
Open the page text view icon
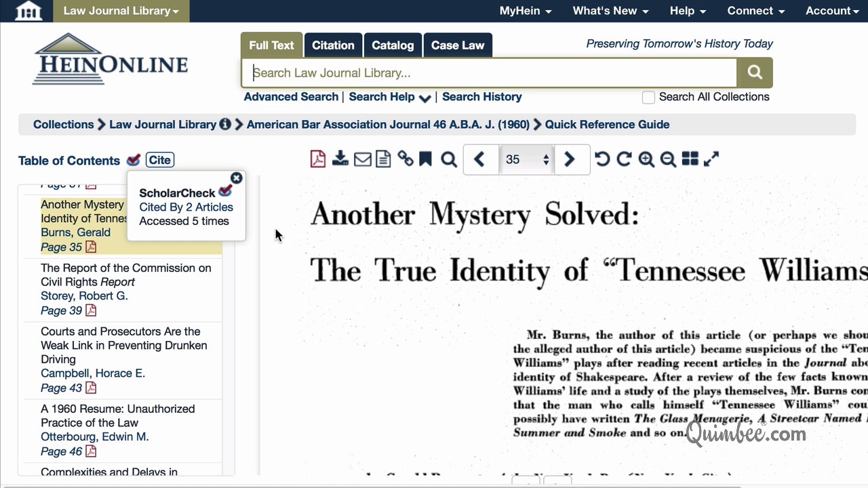[x=383, y=159]
